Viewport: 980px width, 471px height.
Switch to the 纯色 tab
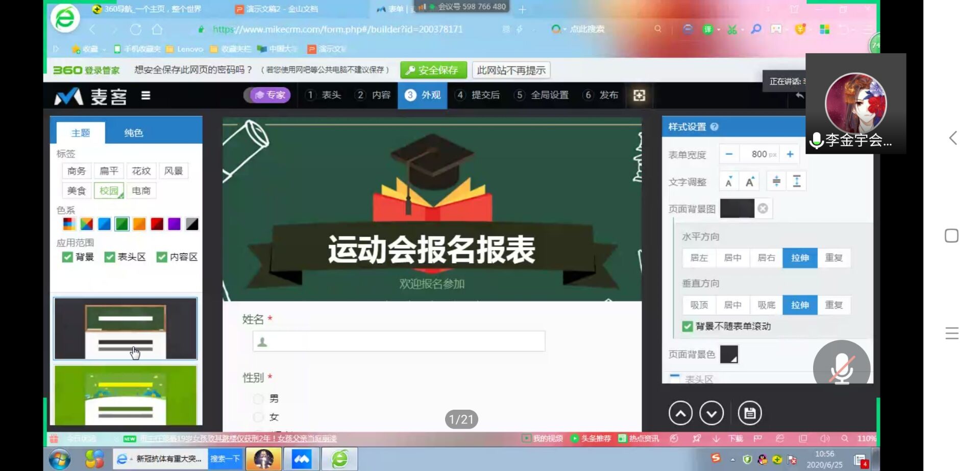[x=133, y=133]
